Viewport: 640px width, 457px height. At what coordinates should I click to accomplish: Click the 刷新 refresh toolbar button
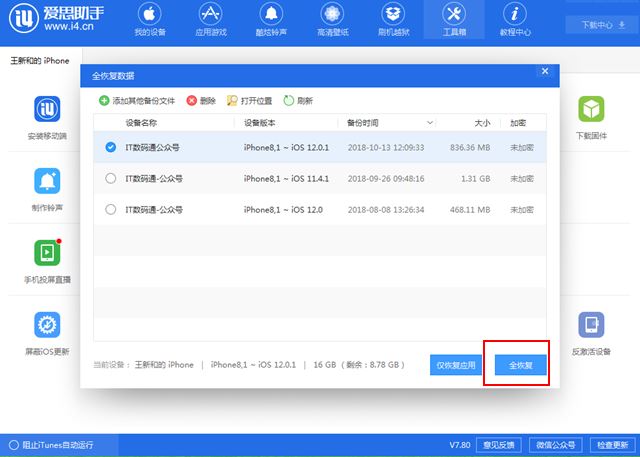click(298, 100)
